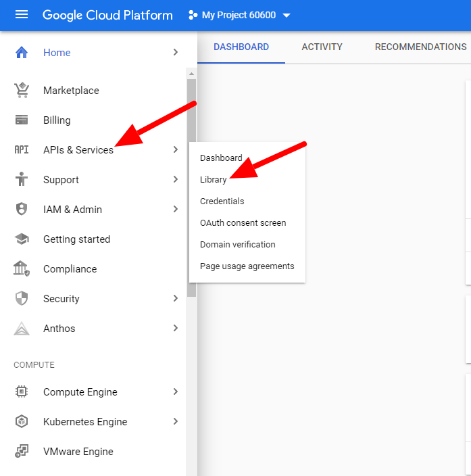Viewport: 471px width, 476px height.
Task: Switch to the Recommendations tab
Action: [420, 47]
